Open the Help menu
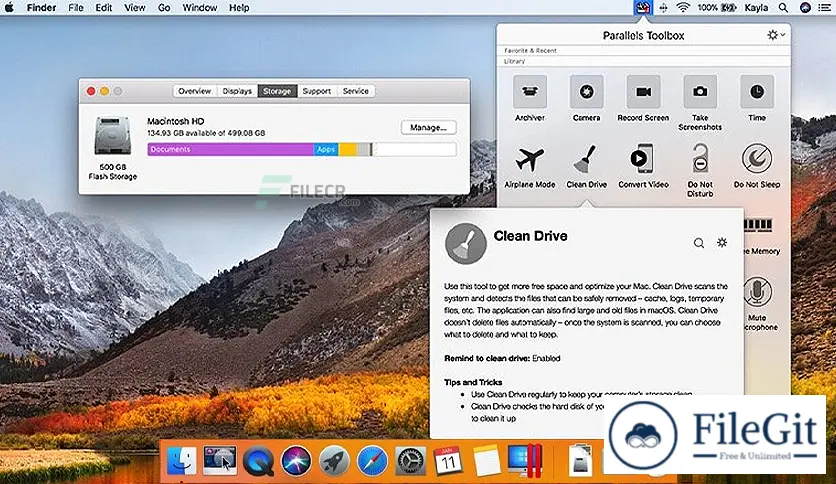This screenshot has width=836, height=484. [239, 7]
